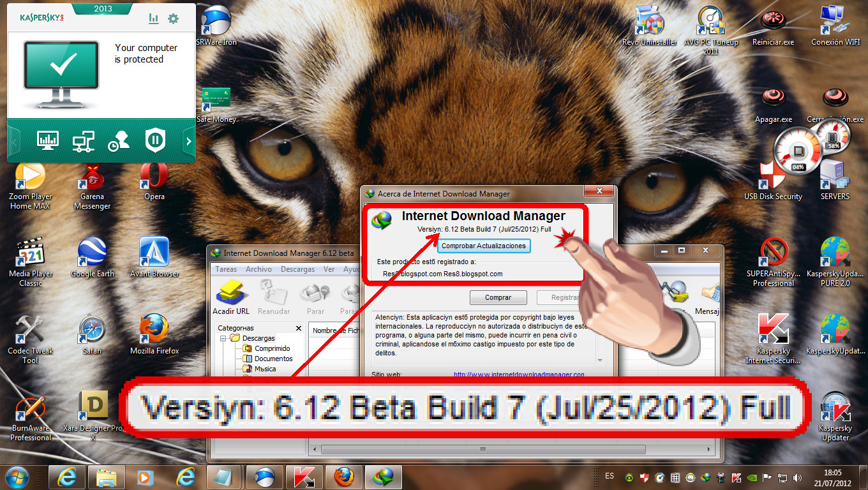Click Reanudar toolbar button in IDM
This screenshot has width=868, height=490.
274,298
